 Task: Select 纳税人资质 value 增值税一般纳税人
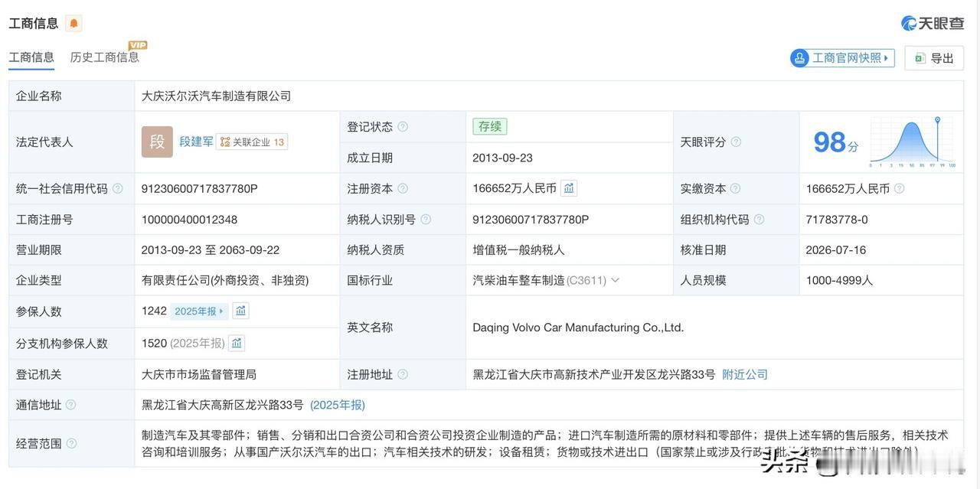[x=518, y=249]
